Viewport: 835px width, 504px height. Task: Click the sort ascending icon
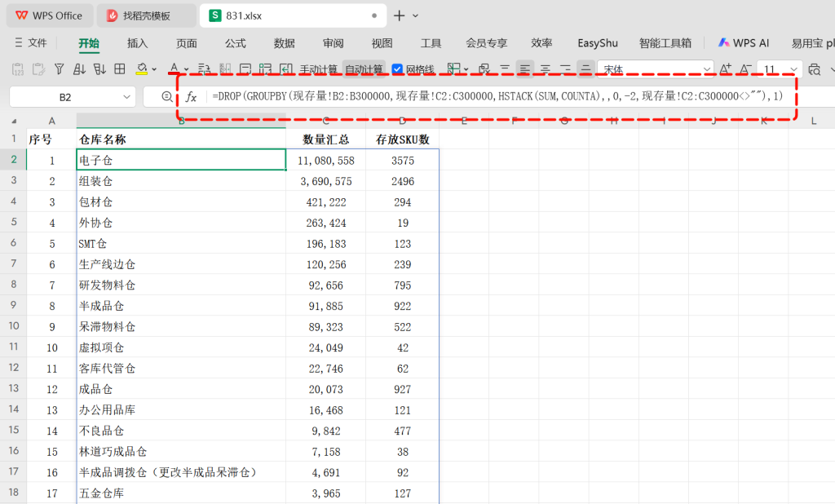79,69
